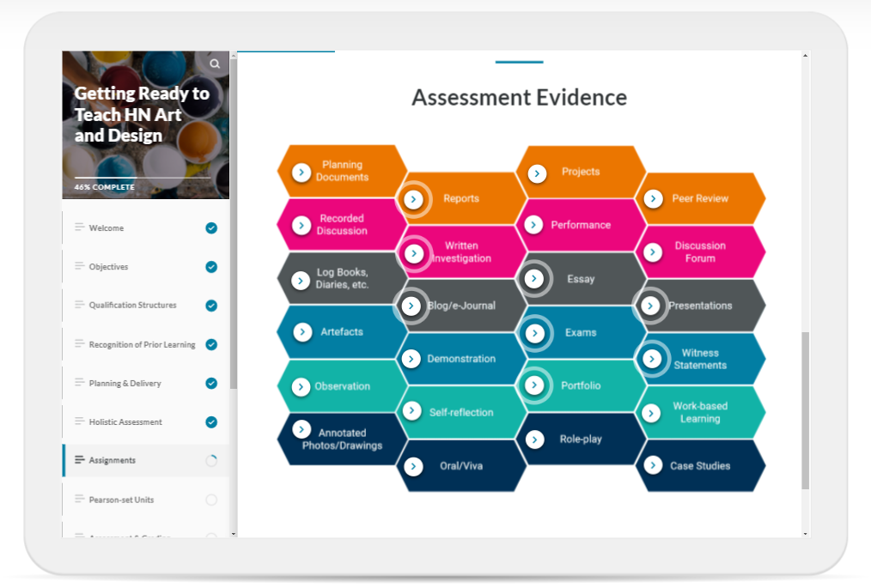Click the list icon beside Pearson-set Units

point(80,500)
